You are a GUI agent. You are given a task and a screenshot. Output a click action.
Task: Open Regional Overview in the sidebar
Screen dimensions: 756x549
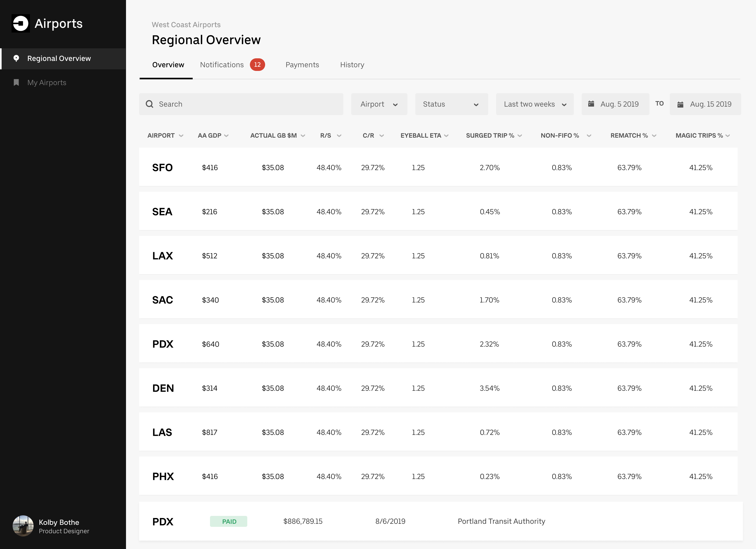[63, 59]
